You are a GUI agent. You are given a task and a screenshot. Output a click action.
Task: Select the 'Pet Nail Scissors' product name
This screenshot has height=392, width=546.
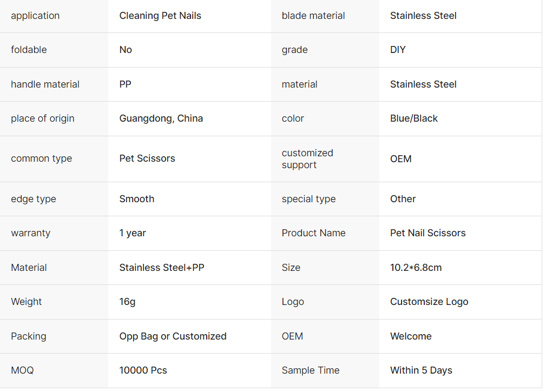[x=427, y=233]
